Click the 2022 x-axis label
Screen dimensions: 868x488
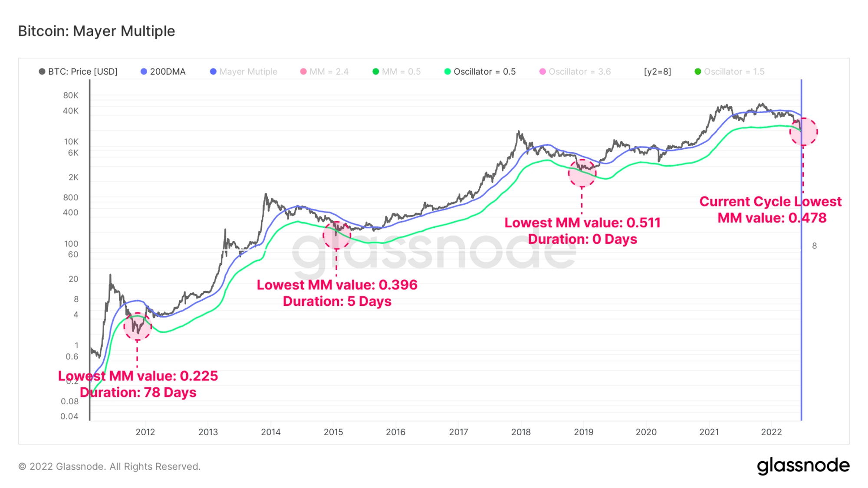coord(772,432)
